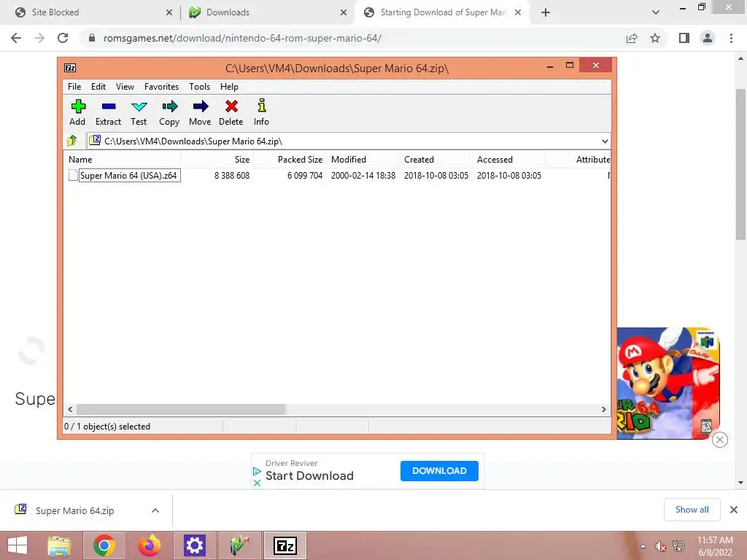Click the Info toolbar icon
Screen dimensions: 747x560
[262, 105]
